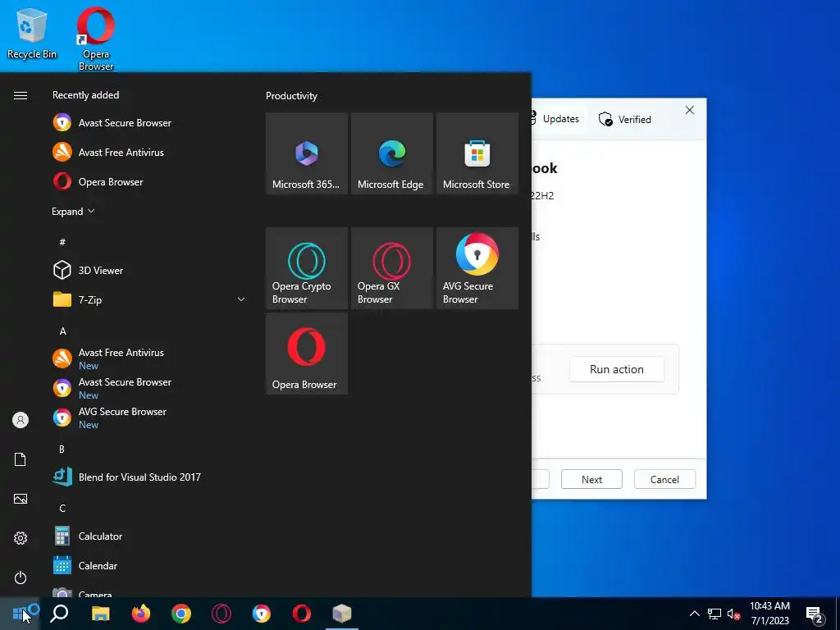The height and width of the screenshot is (630, 840).
Task: Launch the AVG Secure Browser tile
Action: [477, 268]
